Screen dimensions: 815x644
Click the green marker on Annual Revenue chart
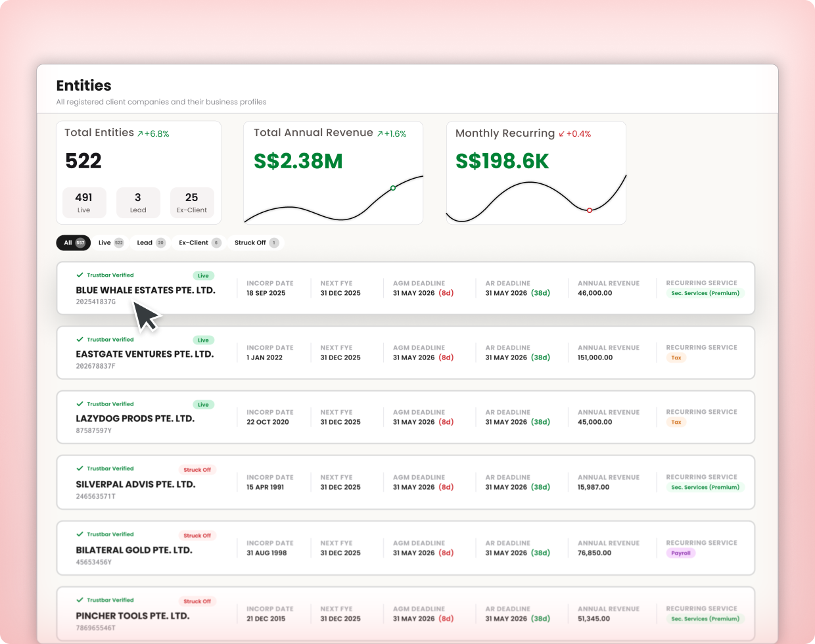tap(393, 188)
